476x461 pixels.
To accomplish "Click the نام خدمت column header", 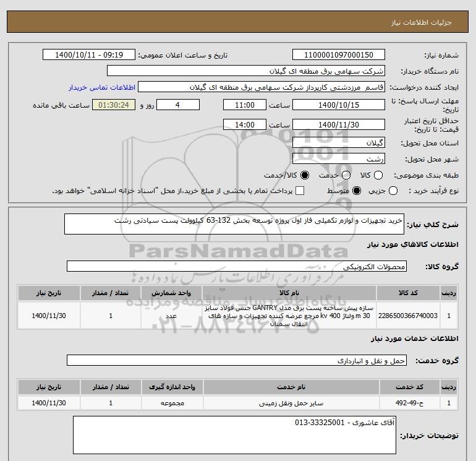I will pos(291,387).
